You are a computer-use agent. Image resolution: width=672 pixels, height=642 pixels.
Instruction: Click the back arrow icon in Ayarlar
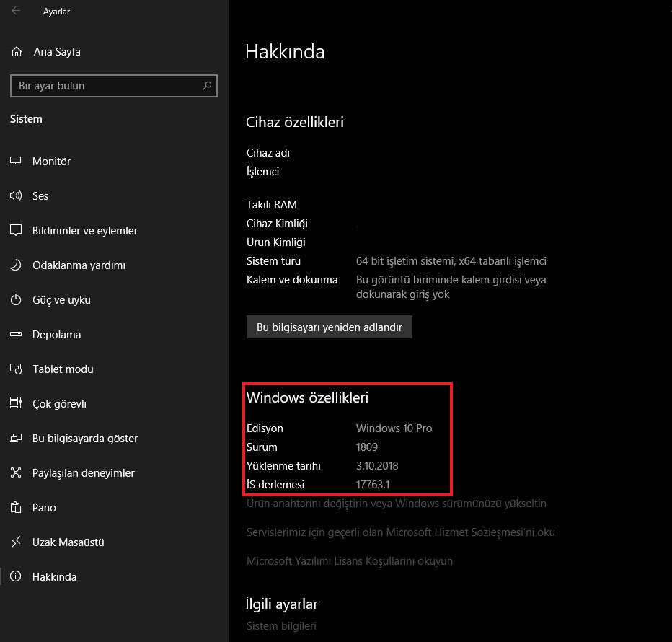pos(16,12)
